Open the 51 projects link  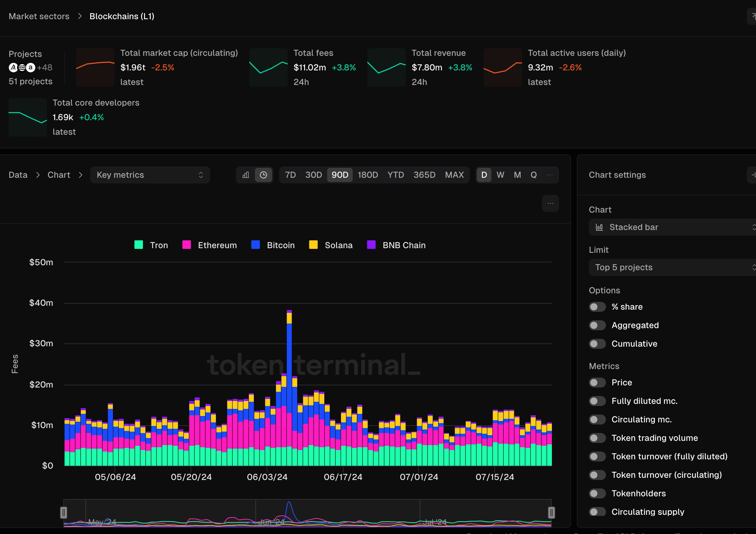(x=31, y=81)
